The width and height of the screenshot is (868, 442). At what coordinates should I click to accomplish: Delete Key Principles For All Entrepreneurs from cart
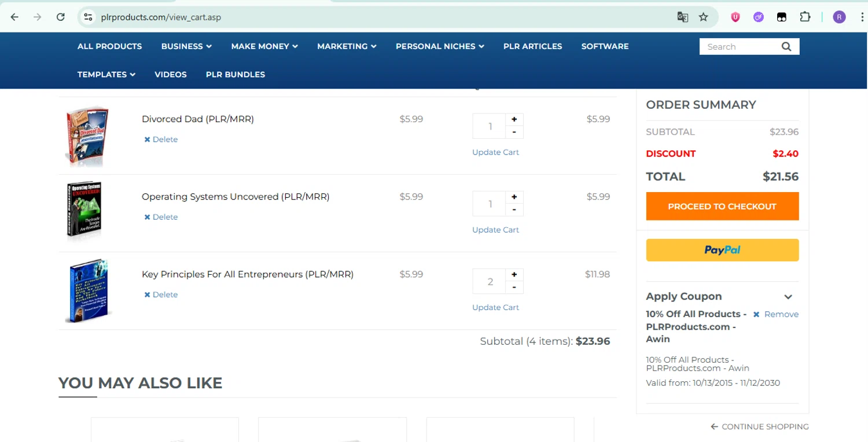coord(161,294)
